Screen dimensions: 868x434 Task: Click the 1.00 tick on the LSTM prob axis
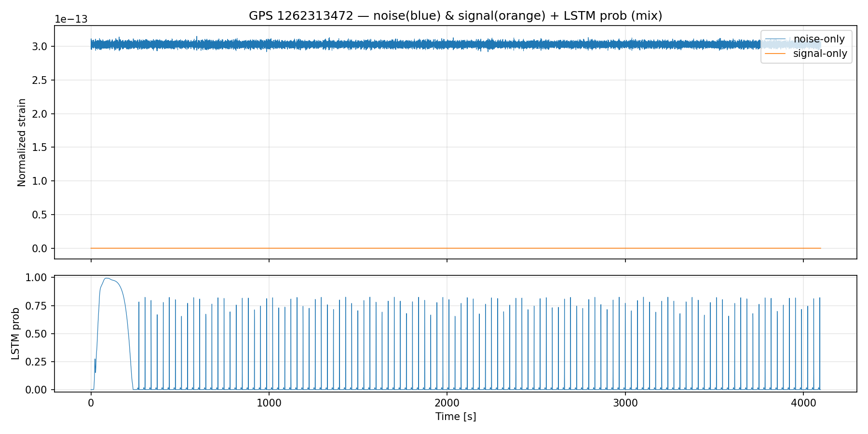click(x=37, y=278)
